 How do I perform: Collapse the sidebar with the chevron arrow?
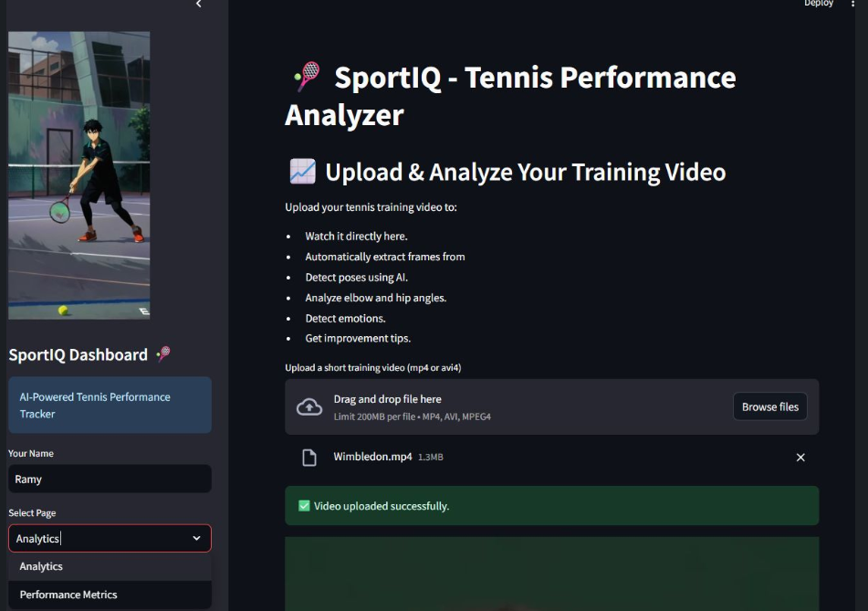click(199, 5)
